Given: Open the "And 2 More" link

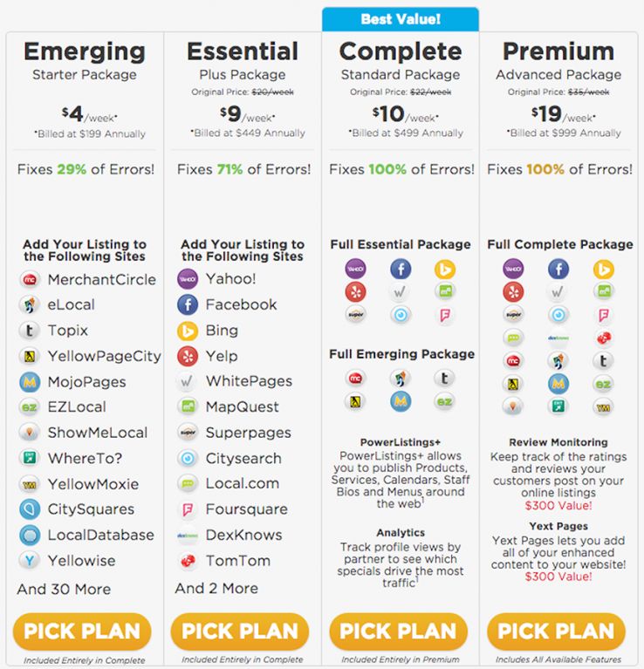Looking at the screenshot, I should point(216,589).
